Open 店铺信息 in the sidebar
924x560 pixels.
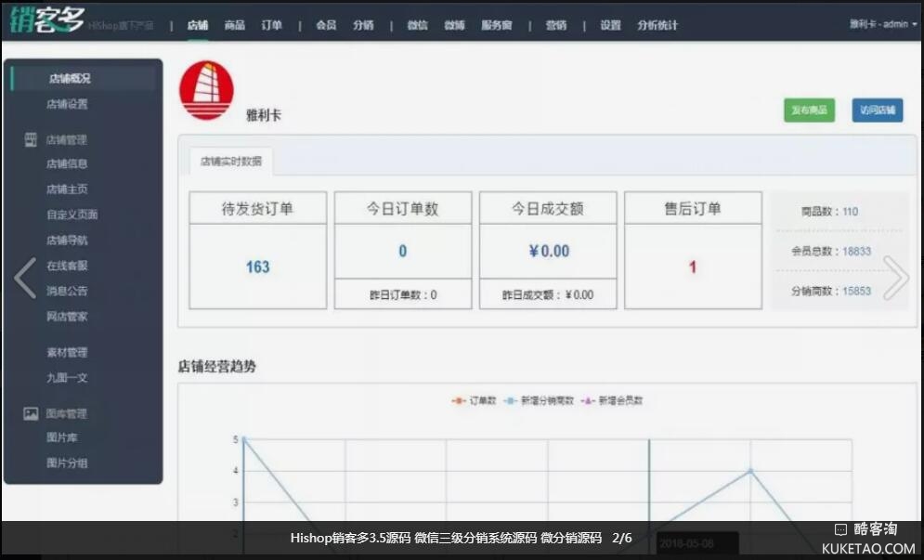pos(67,163)
